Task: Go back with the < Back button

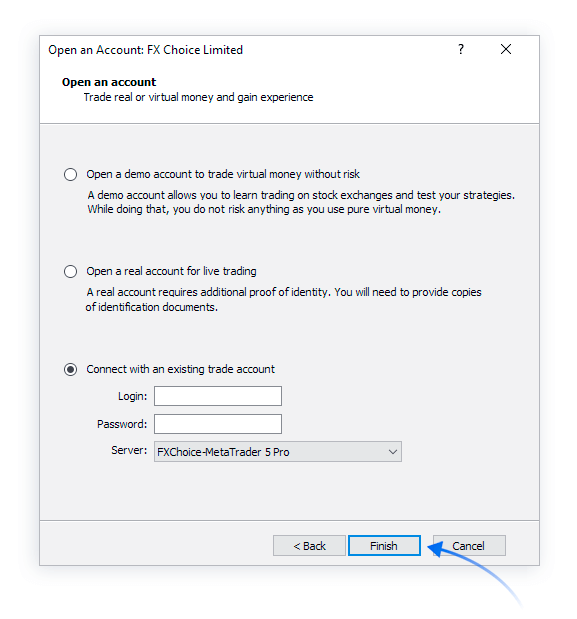Action: (309, 546)
